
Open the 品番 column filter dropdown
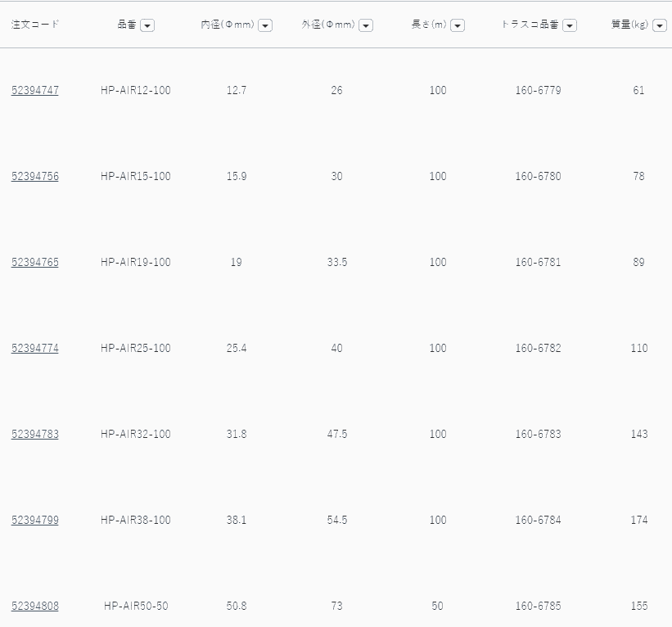(x=147, y=25)
